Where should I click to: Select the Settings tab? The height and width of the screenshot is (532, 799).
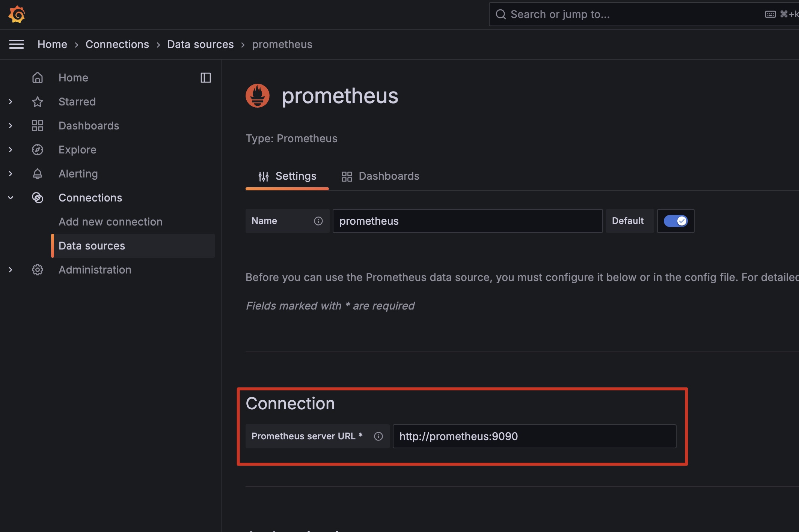pos(287,176)
